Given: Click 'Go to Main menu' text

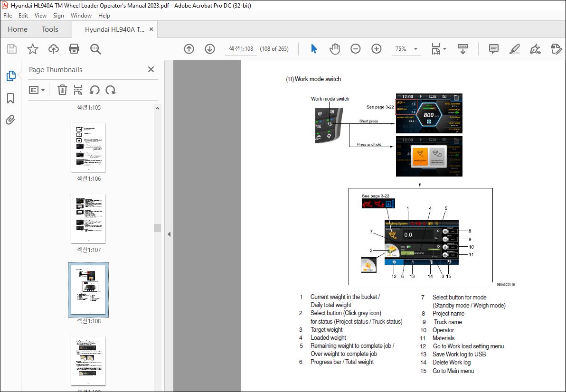Looking at the screenshot, I should pyautogui.click(x=453, y=371).
